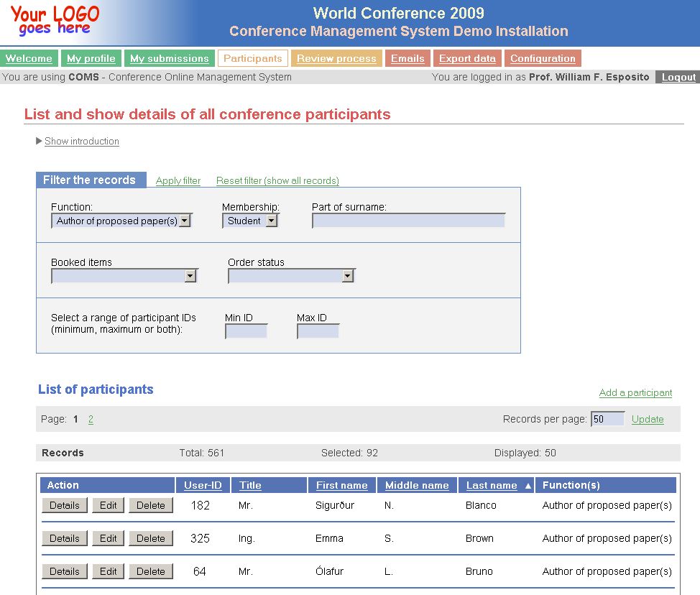This screenshot has width=700, height=595.
Task: Edit participant Brown's record
Action: (108, 538)
